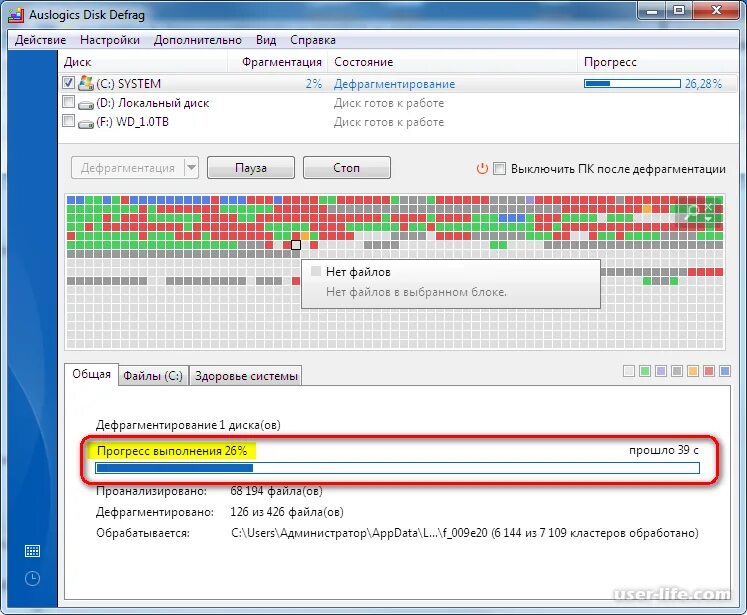Open the Справка menu
The width and height of the screenshot is (747, 615).
[313, 40]
